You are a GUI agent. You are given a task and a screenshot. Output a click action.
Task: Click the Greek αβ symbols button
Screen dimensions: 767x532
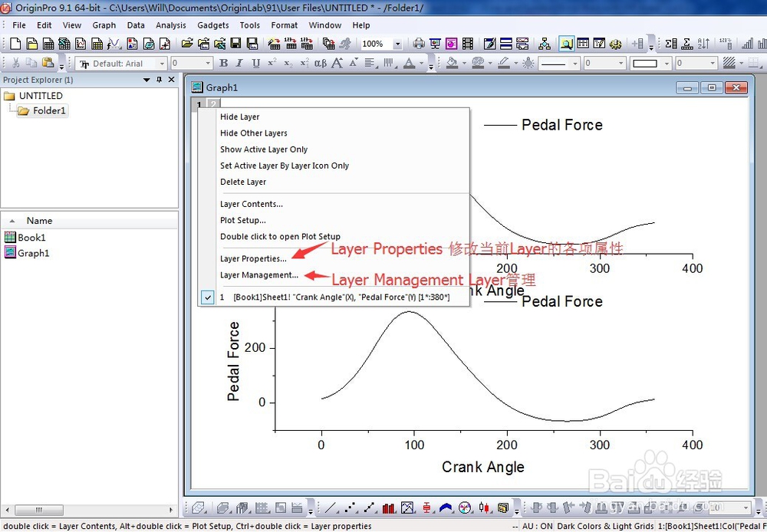coord(321,63)
